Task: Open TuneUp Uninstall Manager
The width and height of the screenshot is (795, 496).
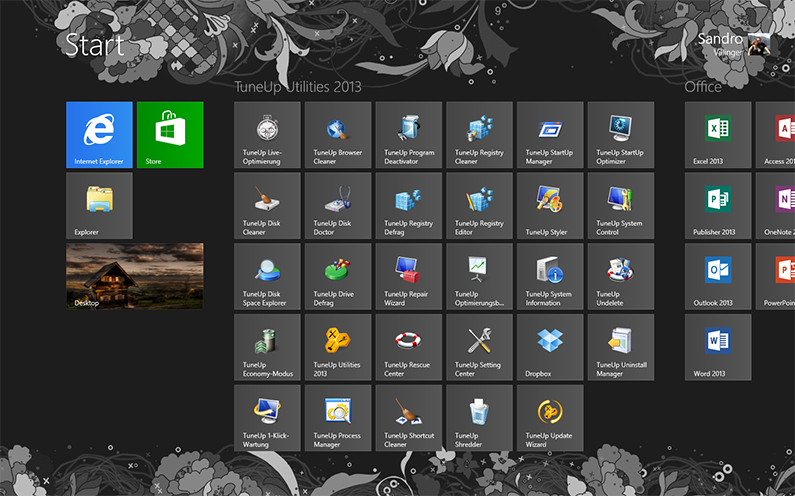Action: pyautogui.click(x=621, y=347)
